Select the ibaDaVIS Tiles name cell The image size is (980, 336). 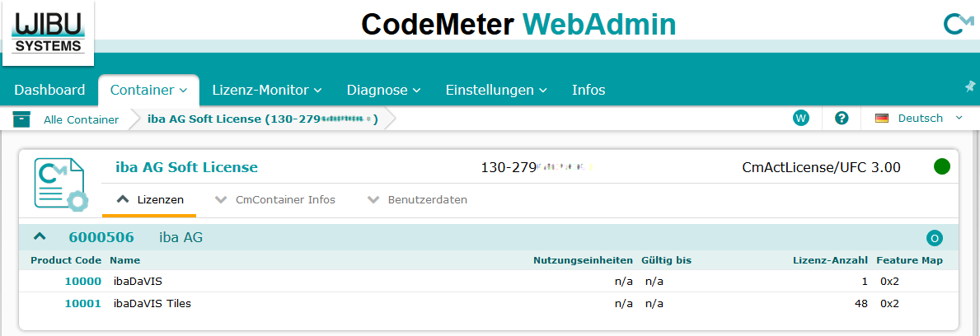pyautogui.click(x=152, y=304)
